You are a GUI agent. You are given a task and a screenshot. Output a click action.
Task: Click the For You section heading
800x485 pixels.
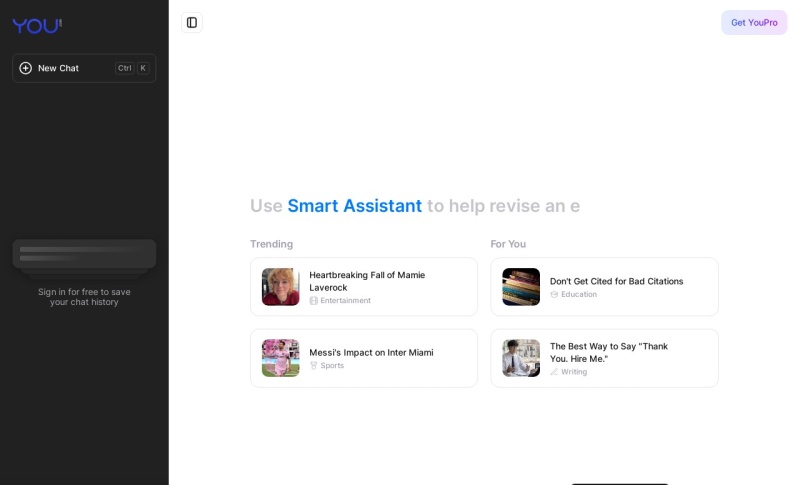[508, 244]
